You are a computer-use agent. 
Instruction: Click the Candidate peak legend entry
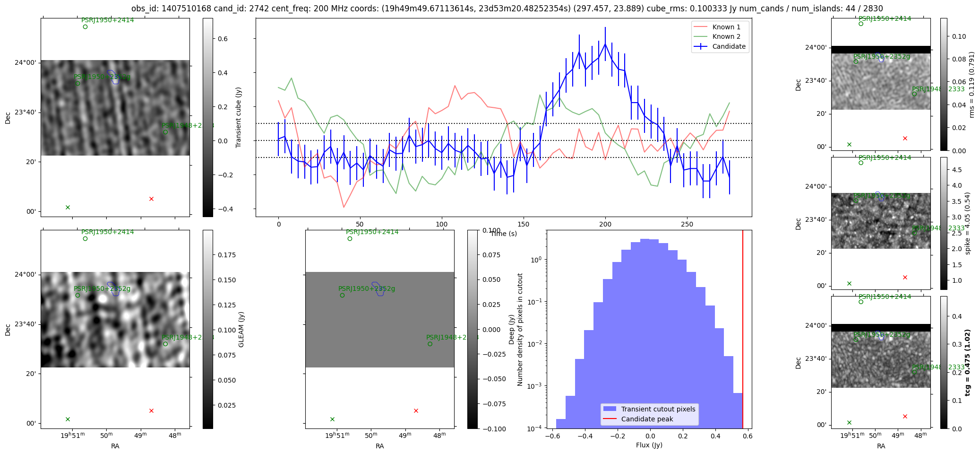click(647, 419)
